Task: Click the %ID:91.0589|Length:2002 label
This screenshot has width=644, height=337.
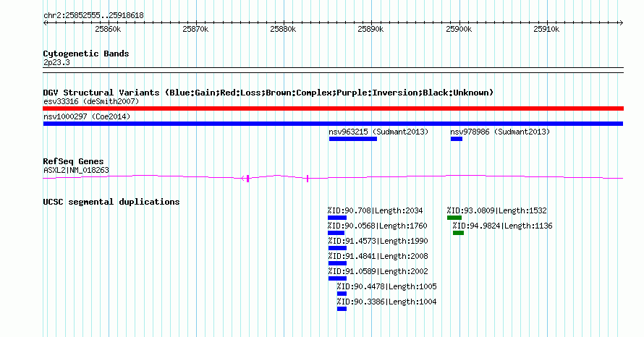Action: (x=378, y=271)
